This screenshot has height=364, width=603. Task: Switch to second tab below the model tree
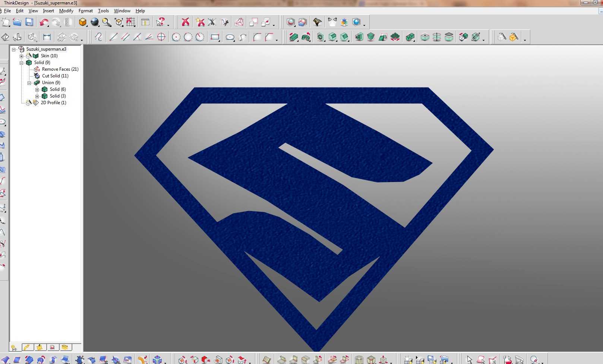[28, 347]
